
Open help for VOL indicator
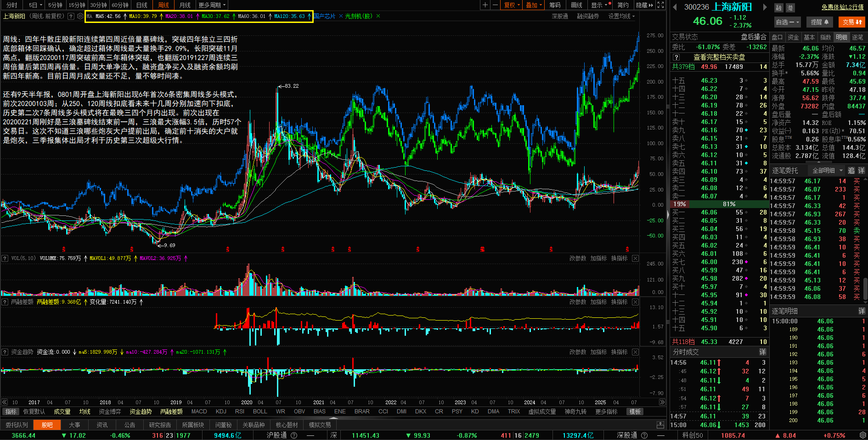pyautogui.click(x=5, y=258)
